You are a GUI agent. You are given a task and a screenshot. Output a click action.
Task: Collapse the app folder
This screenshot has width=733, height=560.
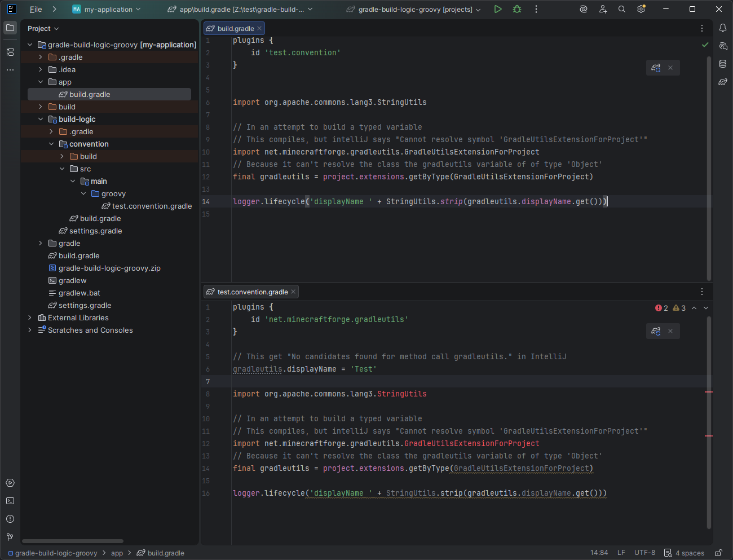tap(41, 82)
